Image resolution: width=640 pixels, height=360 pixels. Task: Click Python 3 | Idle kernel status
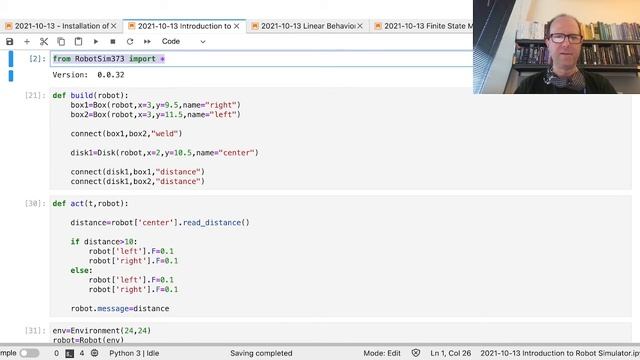click(x=134, y=353)
